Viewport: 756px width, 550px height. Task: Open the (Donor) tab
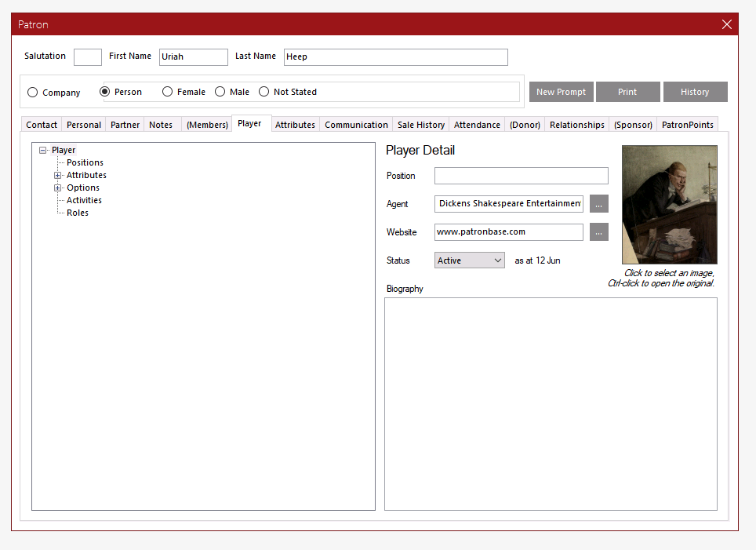[x=525, y=125]
